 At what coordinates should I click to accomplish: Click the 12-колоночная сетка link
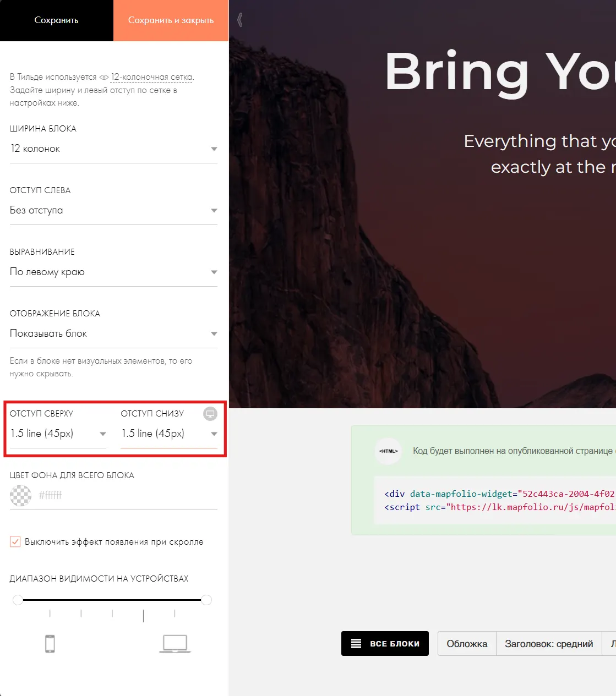(x=151, y=77)
